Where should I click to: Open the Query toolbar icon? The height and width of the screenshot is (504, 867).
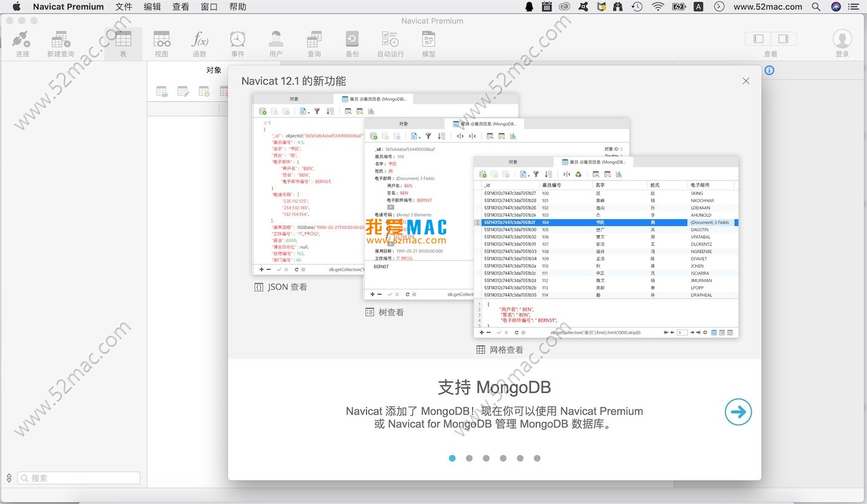tap(314, 39)
